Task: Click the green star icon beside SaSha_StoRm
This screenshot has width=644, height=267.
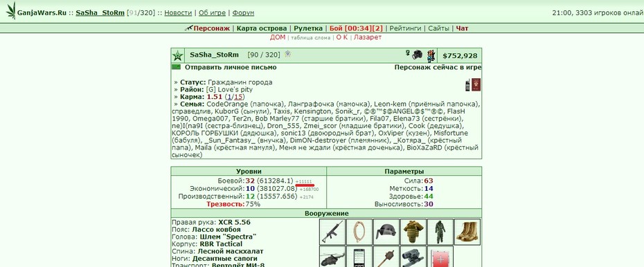Action: 178,55
